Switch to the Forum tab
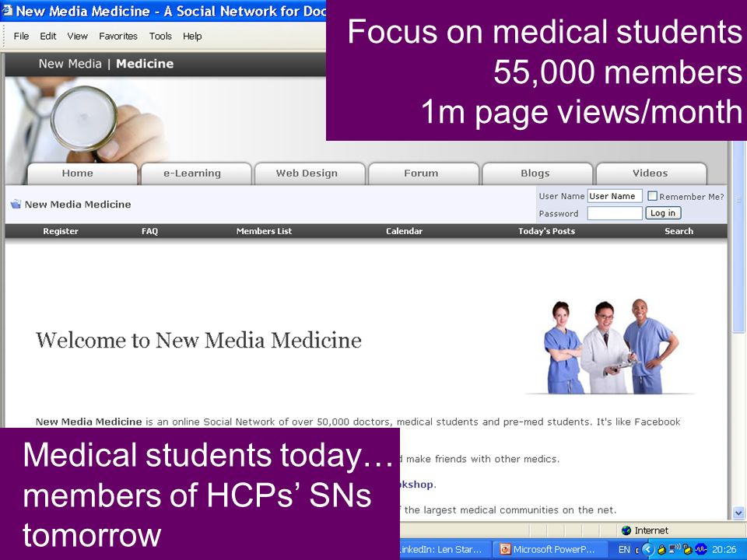The height and width of the screenshot is (560, 747). pyautogui.click(x=423, y=173)
